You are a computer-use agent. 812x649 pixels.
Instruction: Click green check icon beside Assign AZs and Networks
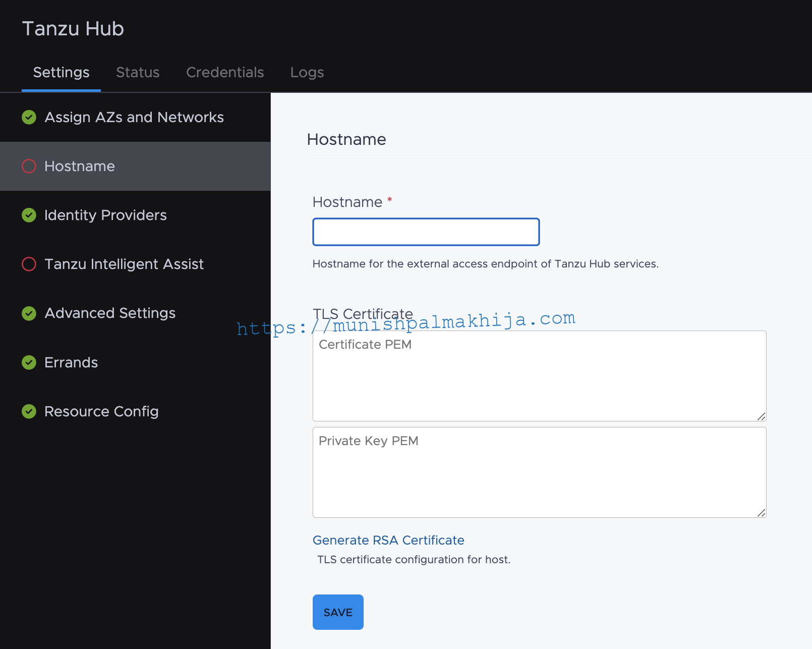pyautogui.click(x=29, y=118)
